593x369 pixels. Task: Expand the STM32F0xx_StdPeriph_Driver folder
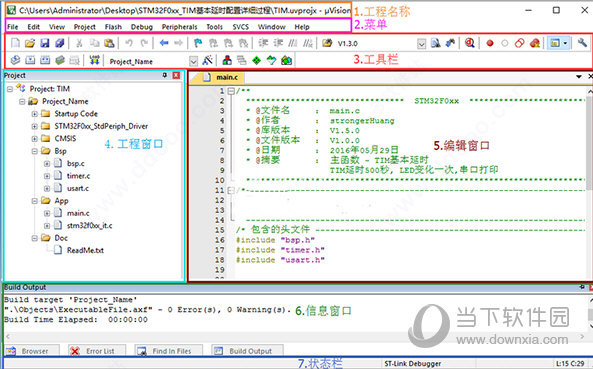click(34, 126)
